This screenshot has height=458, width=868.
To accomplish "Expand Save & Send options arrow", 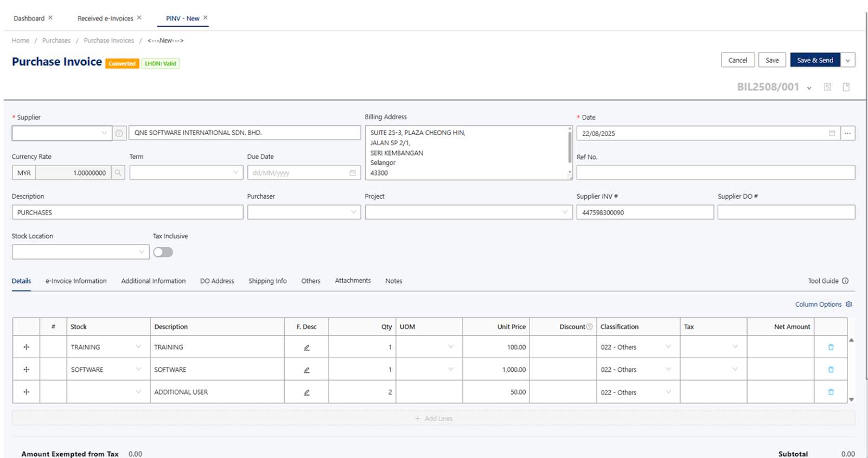I will 848,60.
